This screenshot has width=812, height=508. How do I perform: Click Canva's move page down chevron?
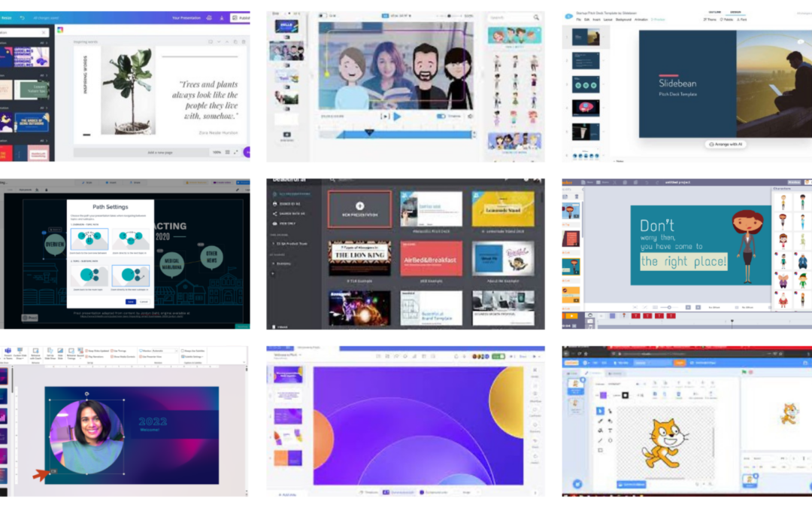pos(219,41)
